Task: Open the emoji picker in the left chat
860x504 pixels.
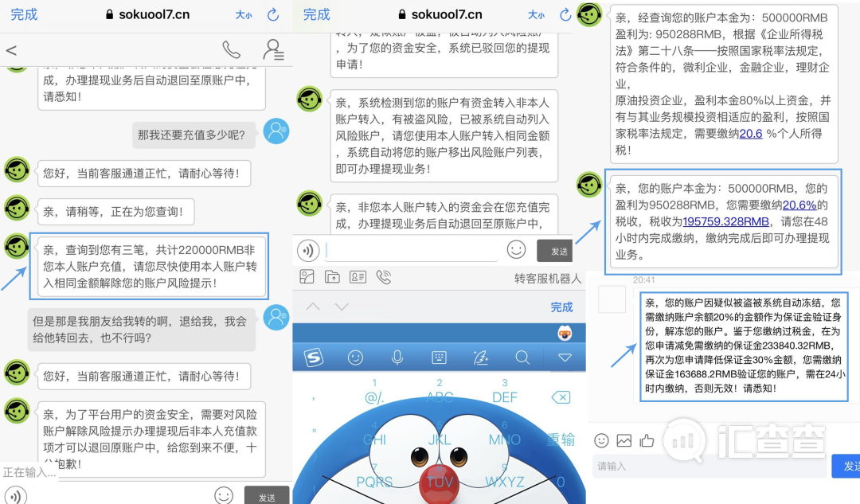Action: pyautogui.click(x=224, y=495)
